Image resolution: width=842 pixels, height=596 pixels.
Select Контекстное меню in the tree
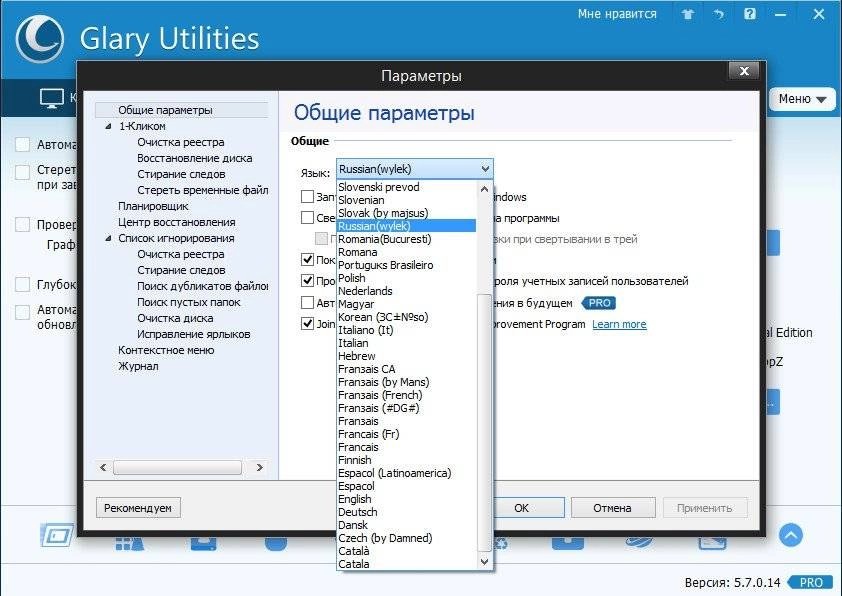166,350
